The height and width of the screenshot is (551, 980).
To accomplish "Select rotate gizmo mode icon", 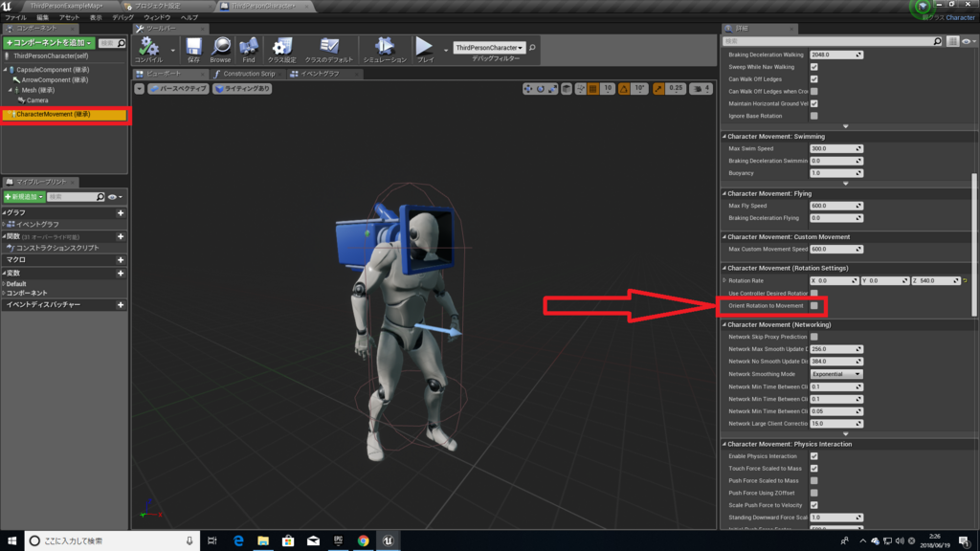I will (541, 89).
